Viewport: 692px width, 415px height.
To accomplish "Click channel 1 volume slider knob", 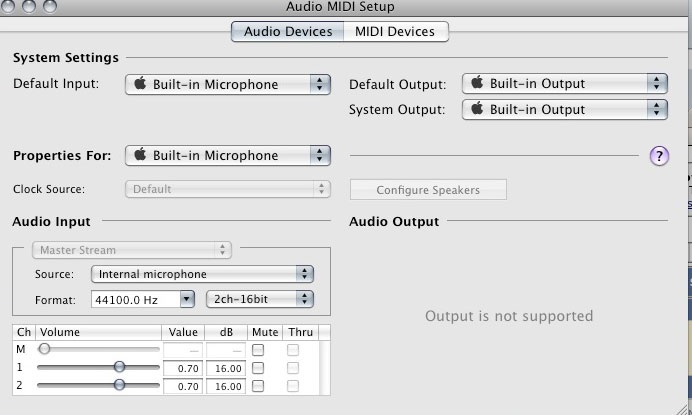I will (x=119, y=366).
